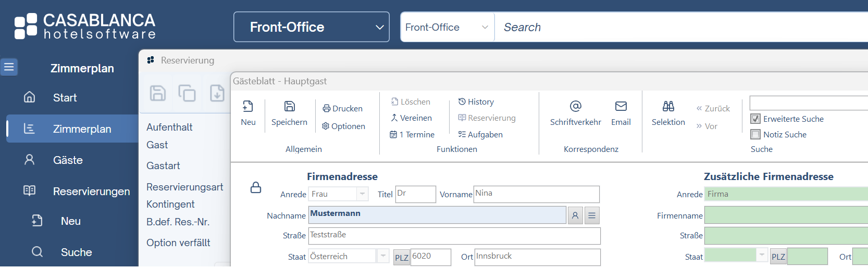The width and height of the screenshot is (868, 268).
Task: Open the Anrede dropdown showing Frau
Action: (x=362, y=194)
